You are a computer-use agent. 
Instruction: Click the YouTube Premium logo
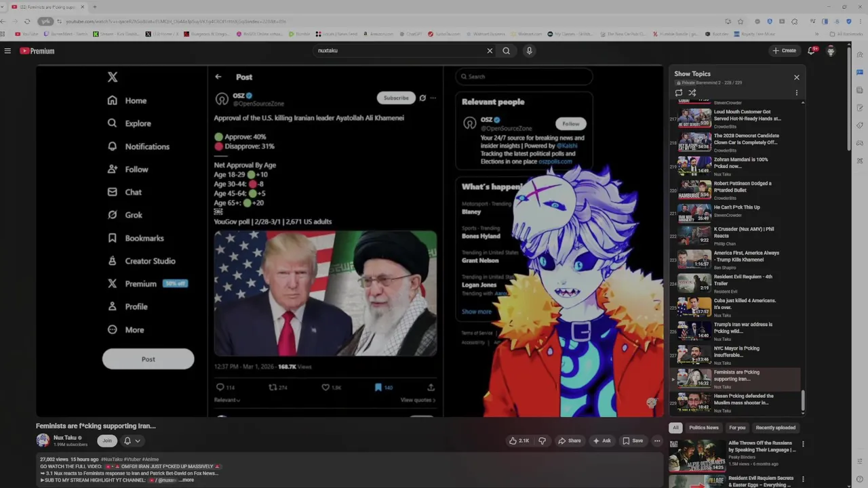tap(37, 51)
